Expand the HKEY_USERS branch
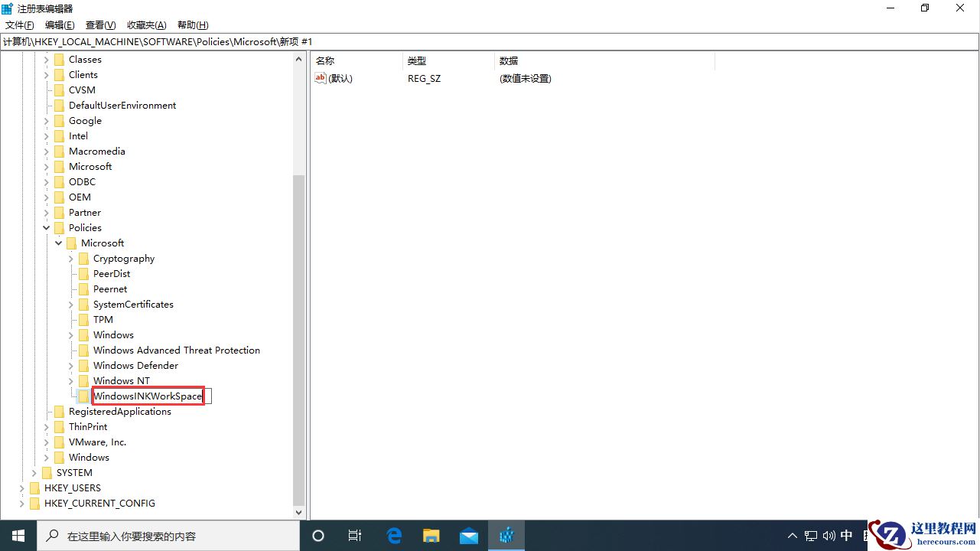This screenshot has height=551, width=980. pyautogui.click(x=21, y=487)
